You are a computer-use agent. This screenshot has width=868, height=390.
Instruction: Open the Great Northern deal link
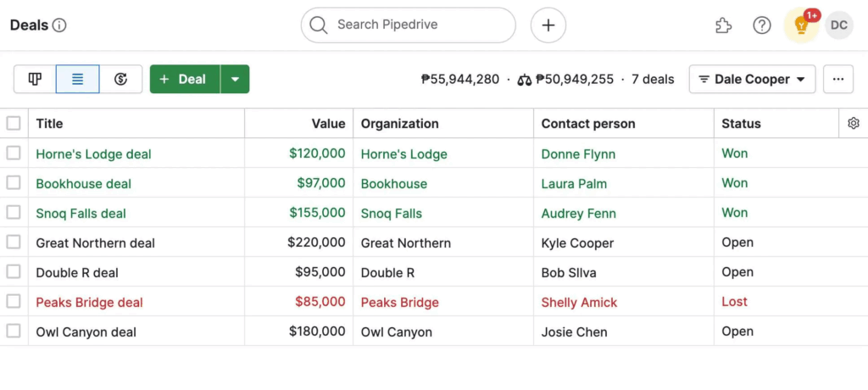click(x=95, y=243)
